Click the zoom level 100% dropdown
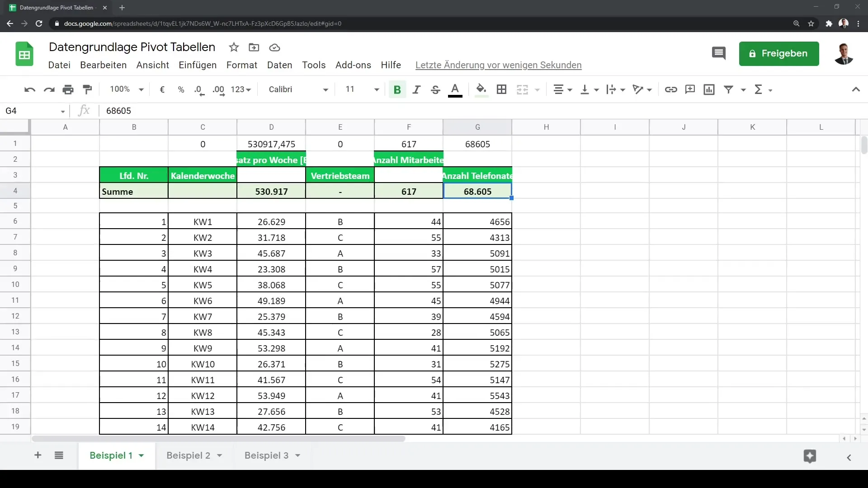 point(126,89)
